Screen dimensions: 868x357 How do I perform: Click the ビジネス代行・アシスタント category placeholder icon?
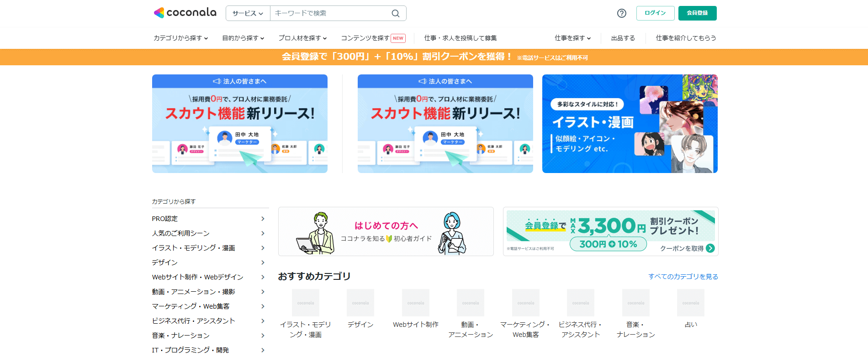click(x=581, y=303)
